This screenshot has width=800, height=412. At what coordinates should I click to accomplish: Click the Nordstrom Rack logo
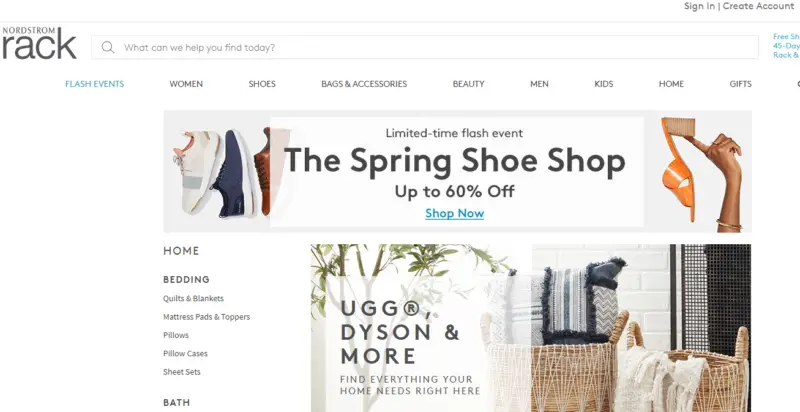(x=39, y=43)
